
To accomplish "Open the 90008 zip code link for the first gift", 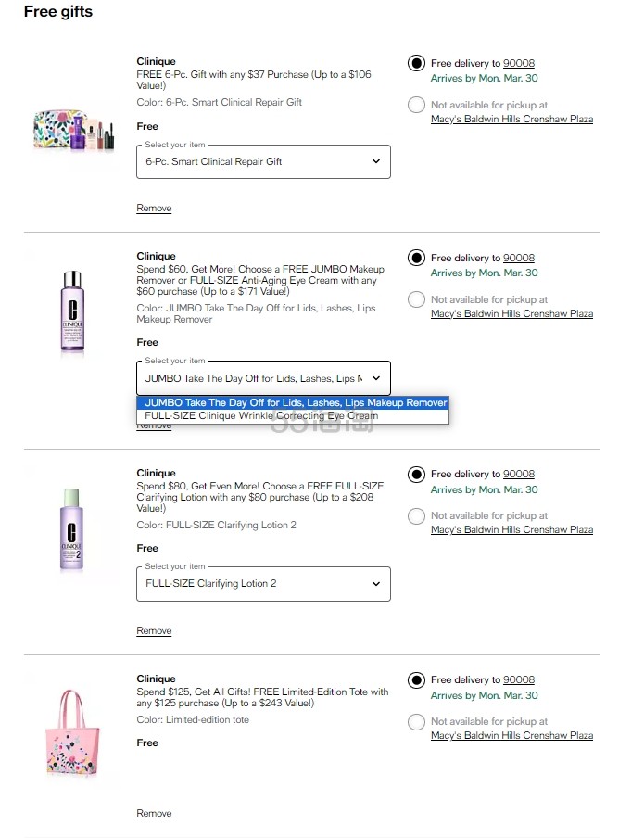I will click(x=519, y=64).
